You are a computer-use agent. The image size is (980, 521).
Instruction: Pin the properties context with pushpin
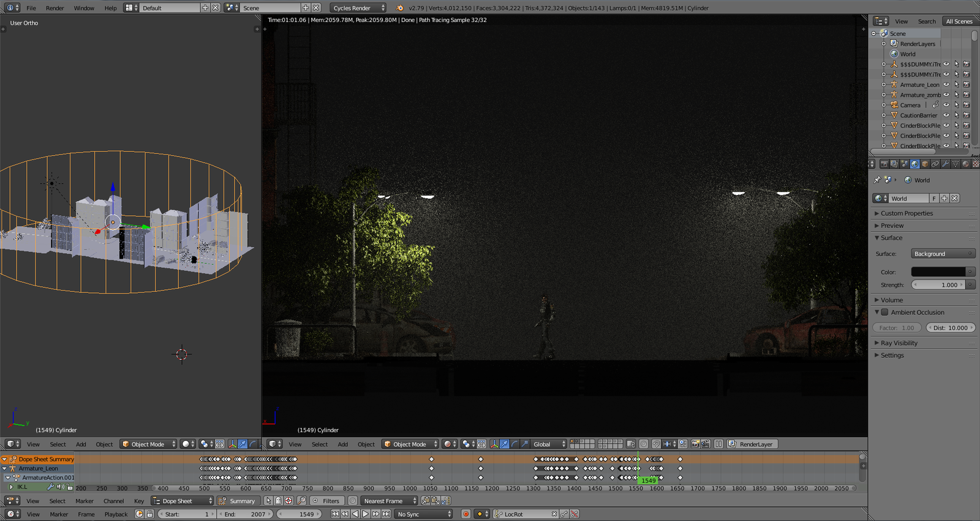tap(877, 180)
